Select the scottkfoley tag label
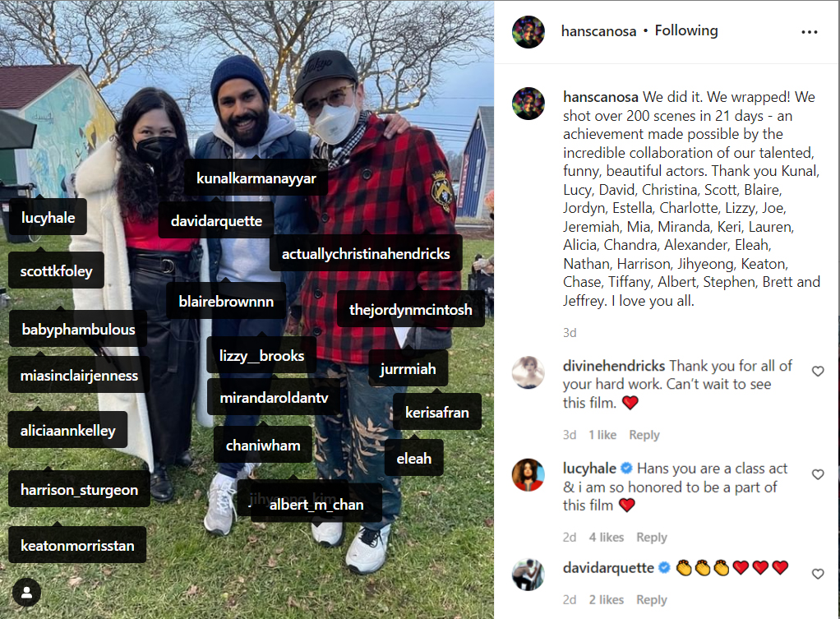This screenshot has width=840, height=619. (x=56, y=270)
